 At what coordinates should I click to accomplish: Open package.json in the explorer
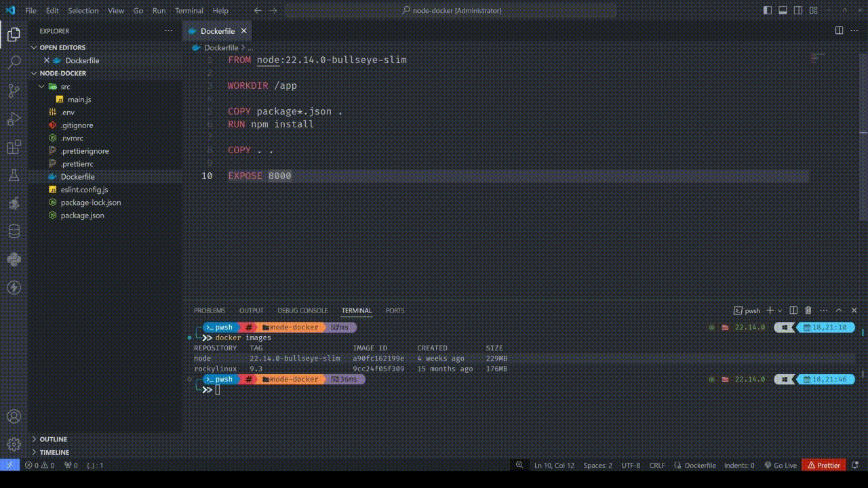(82, 216)
